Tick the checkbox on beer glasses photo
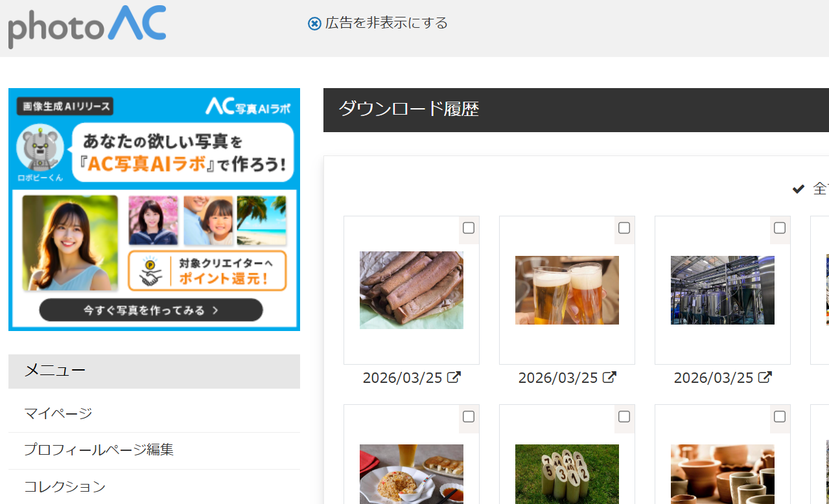 pyautogui.click(x=624, y=228)
